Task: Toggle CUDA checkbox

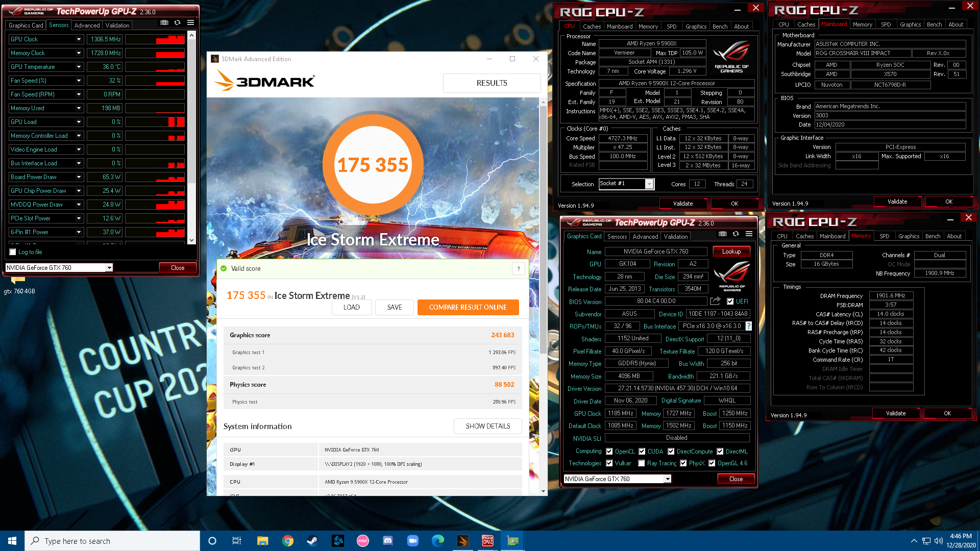Action: click(642, 452)
